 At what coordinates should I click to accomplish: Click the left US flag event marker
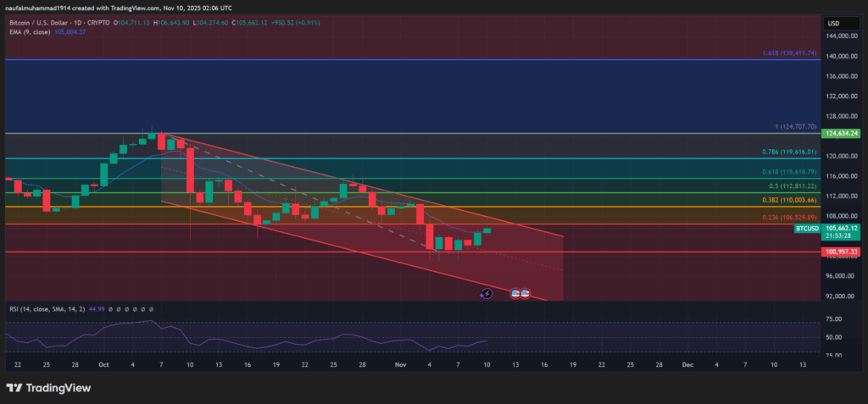pos(515,293)
